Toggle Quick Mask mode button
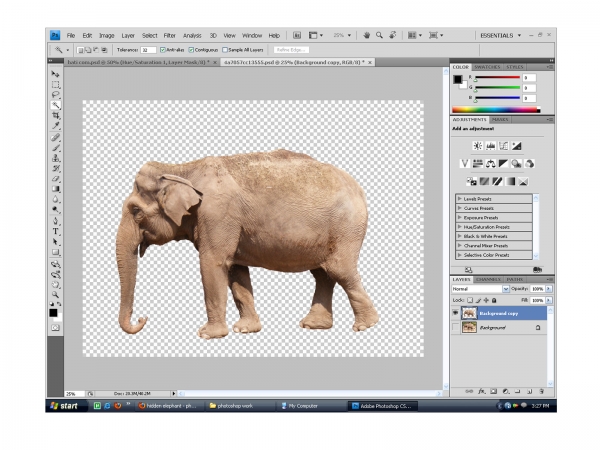The height and width of the screenshot is (450, 600). (x=55, y=328)
